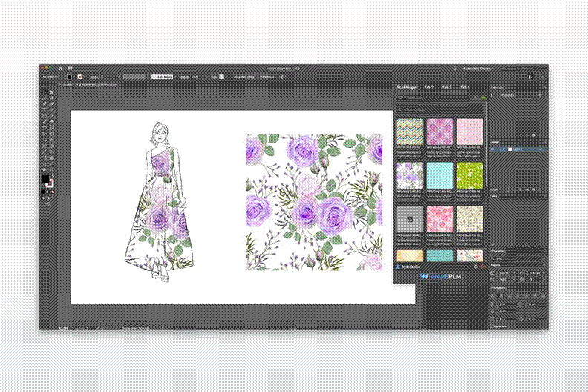Screen dimensions: 588x392
Task: Open the Essentials Classic workspace dropdown
Action: pos(479,68)
